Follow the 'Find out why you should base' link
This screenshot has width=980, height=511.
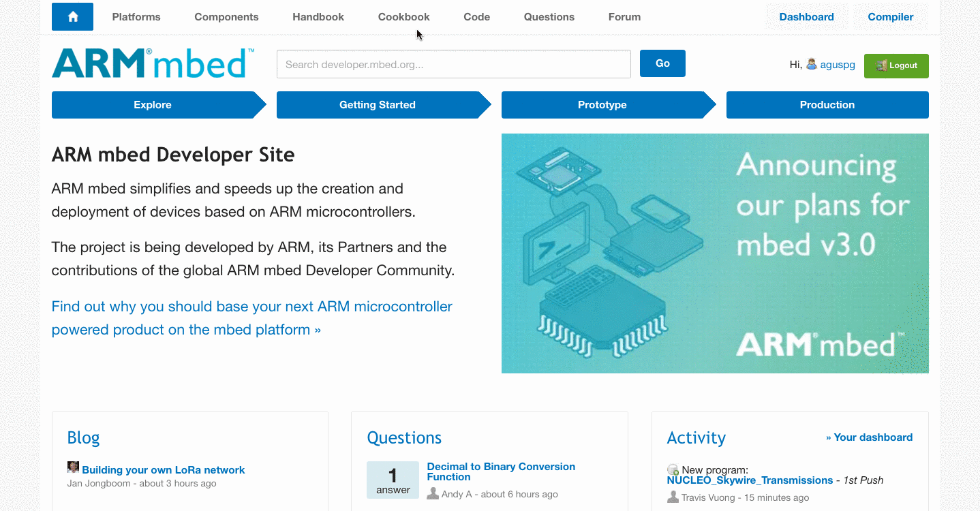coord(252,318)
